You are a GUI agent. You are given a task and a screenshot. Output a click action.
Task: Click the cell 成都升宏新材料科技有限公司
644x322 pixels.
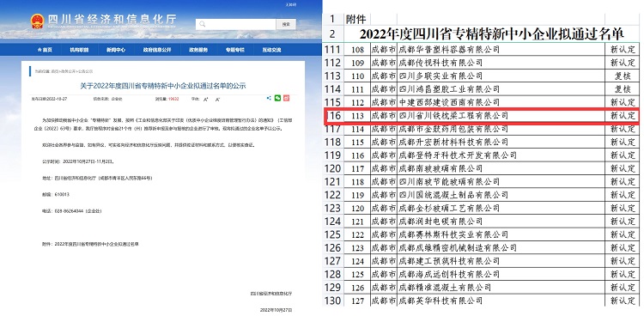[x=501, y=142]
